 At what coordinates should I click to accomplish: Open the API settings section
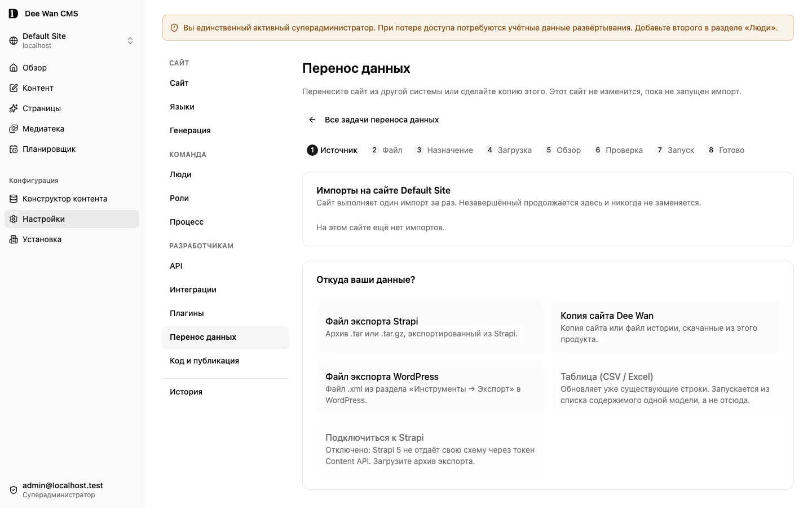click(226, 266)
